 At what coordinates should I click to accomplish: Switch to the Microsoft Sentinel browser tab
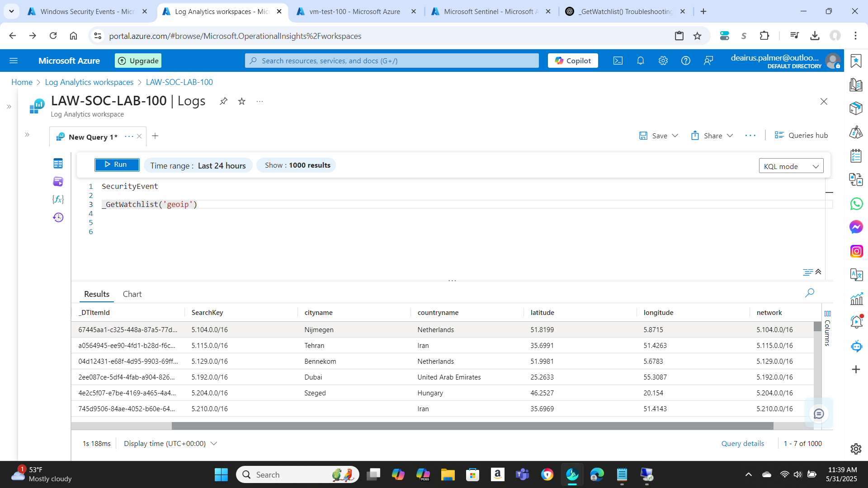coord(491,12)
